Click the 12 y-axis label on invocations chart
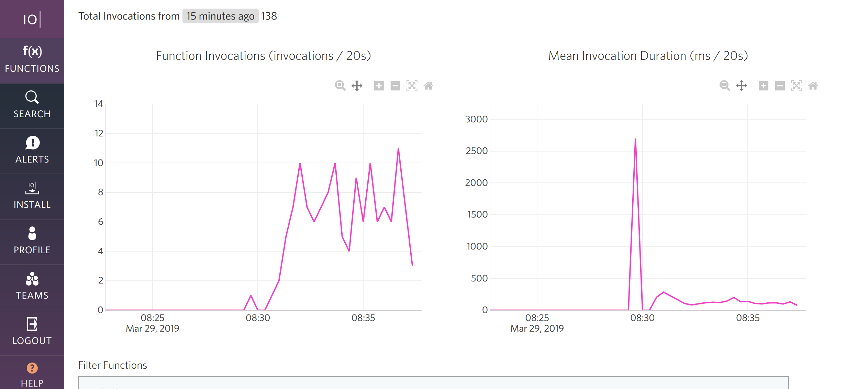The height and width of the screenshot is (389, 868). [99, 133]
